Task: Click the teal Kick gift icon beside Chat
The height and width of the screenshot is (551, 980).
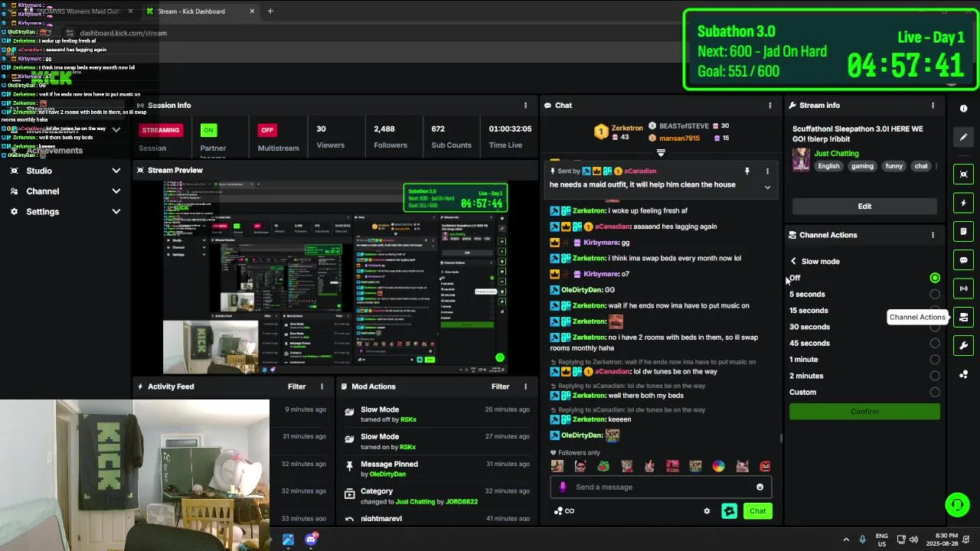Action: [729, 511]
